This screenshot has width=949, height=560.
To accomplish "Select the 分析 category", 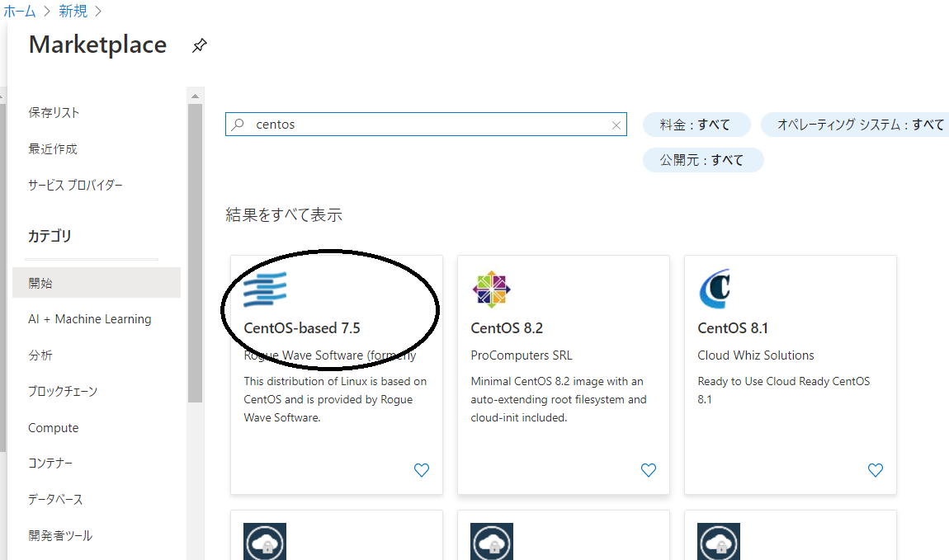I will pyautogui.click(x=40, y=355).
